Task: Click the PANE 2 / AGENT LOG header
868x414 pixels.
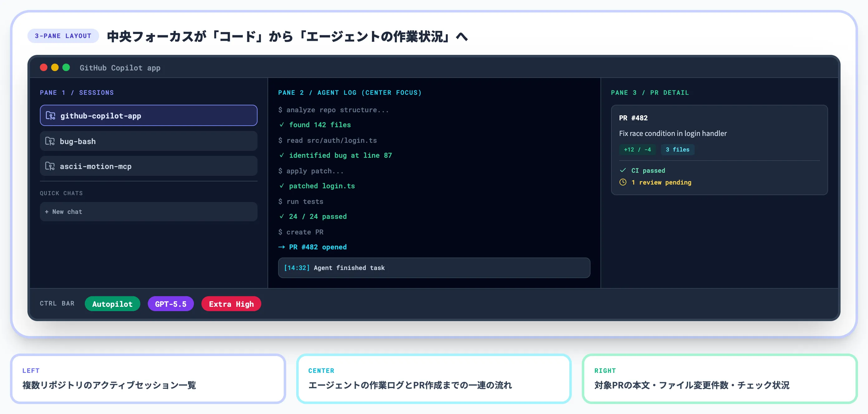Action: coord(350,92)
